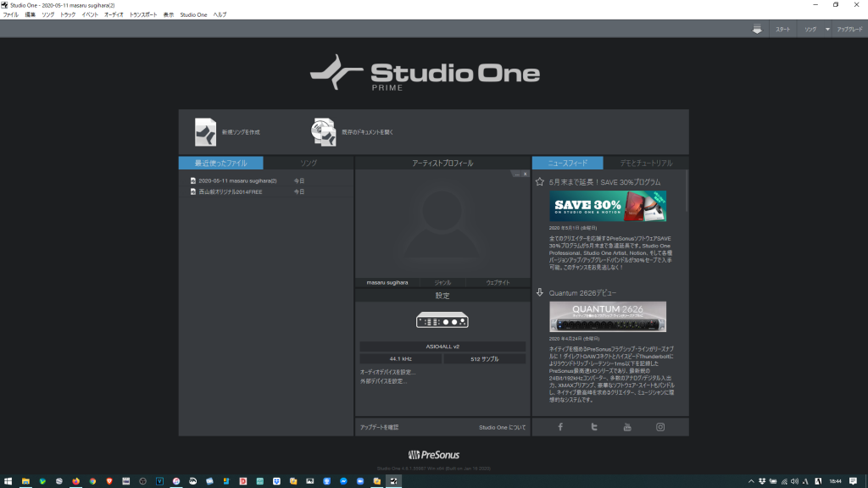Open the 外部デバイスを設定 link
The height and width of the screenshot is (488, 868).
pos(383,381)
